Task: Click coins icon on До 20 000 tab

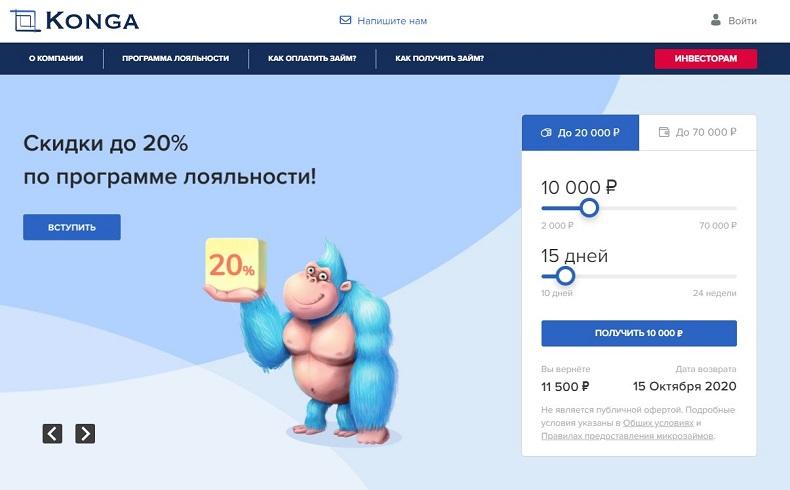Action: [546, 133]
